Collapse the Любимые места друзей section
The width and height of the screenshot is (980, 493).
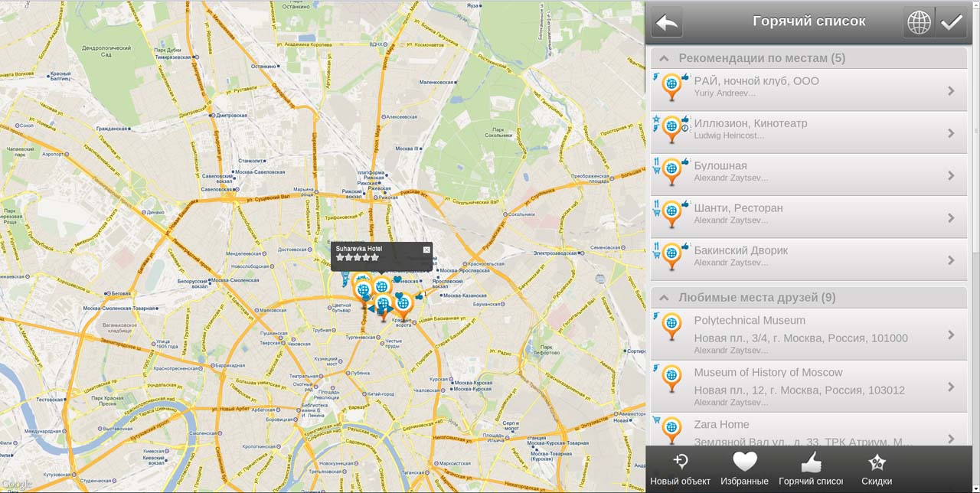pyautogui.click(x=664, y=298)
